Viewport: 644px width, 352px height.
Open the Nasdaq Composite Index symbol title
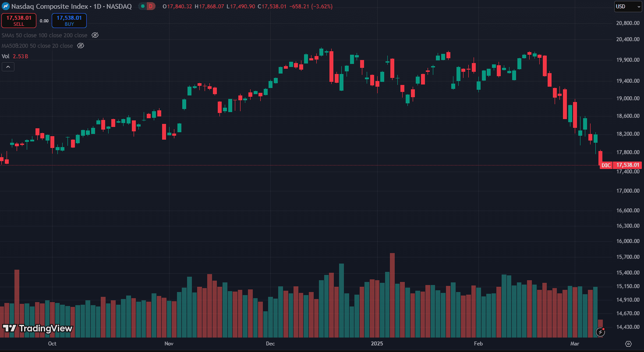[71, 7]
